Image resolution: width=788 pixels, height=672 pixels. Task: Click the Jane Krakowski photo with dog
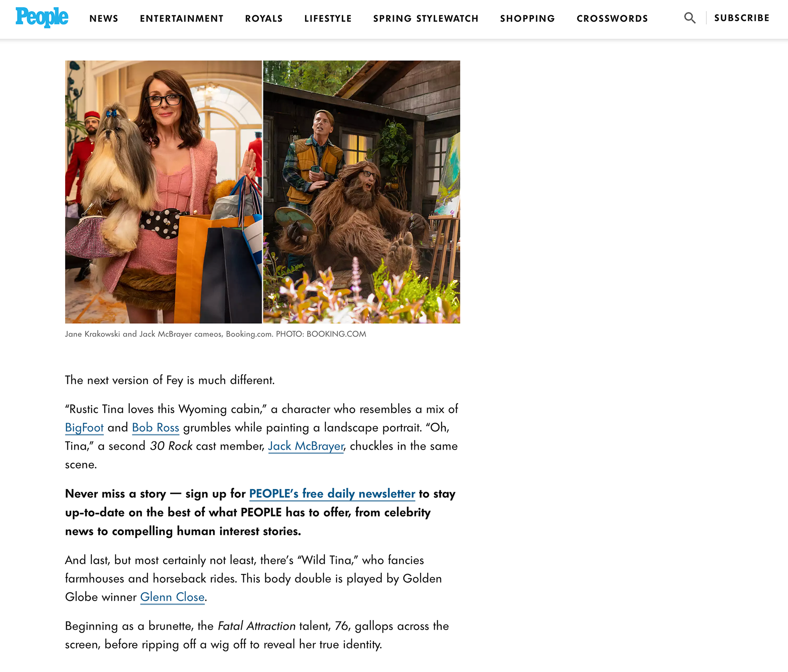(163, 192)
